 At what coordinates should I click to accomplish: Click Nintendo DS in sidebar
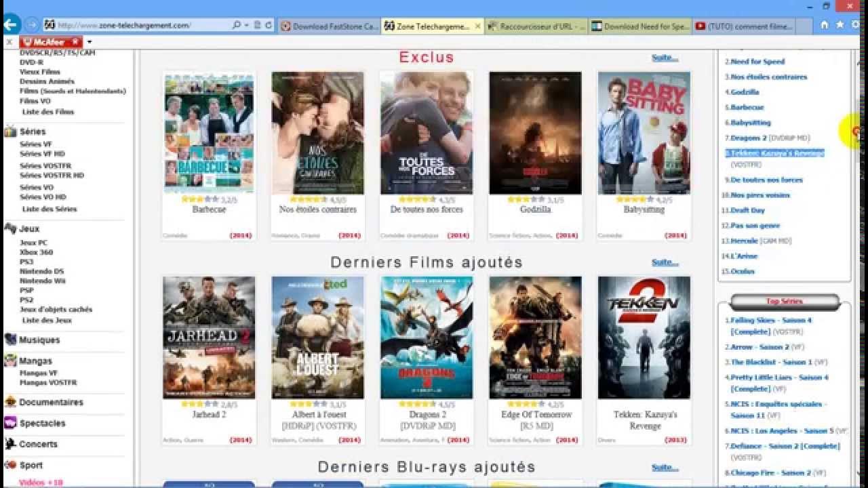pyautogui.click(x=42, y=271)
